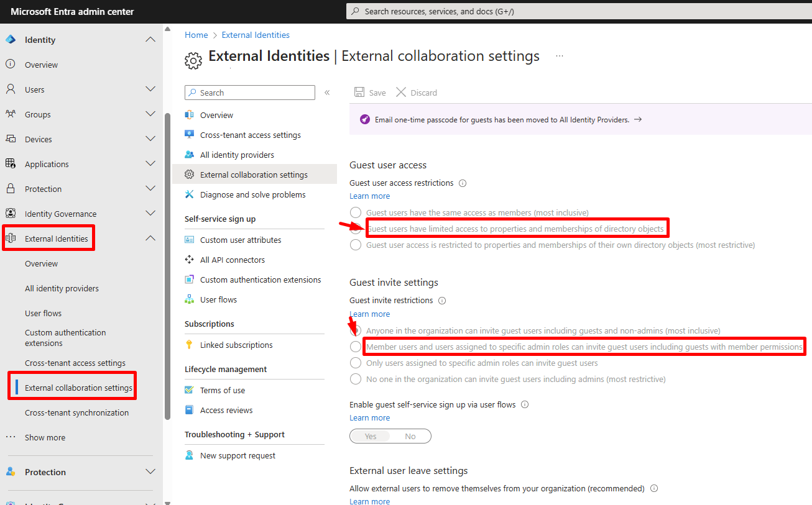Image resolution: width=812 pixels, height=505 pixels.
Task: Expand the Applications section chevron
Action: point(150,163)
